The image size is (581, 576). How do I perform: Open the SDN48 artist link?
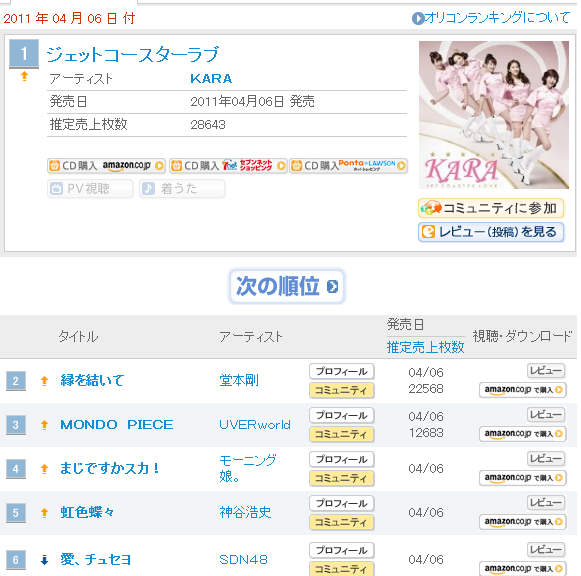click(243, 559)
